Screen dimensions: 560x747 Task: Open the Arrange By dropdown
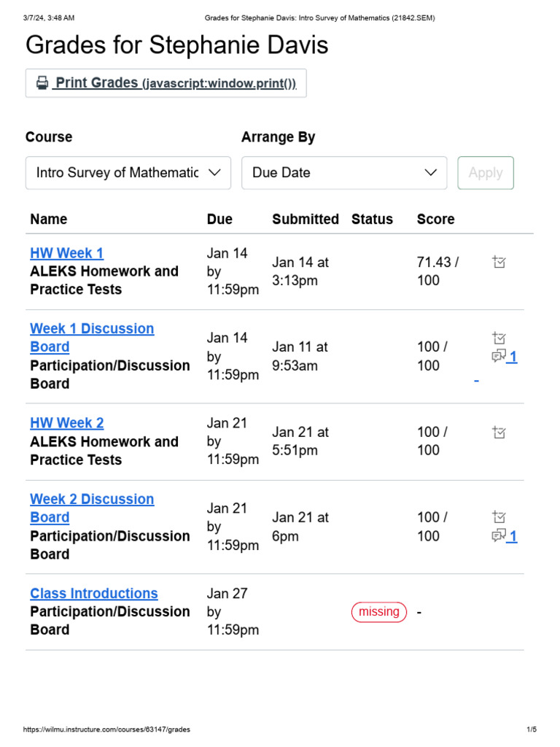click(x=344, y=173)
